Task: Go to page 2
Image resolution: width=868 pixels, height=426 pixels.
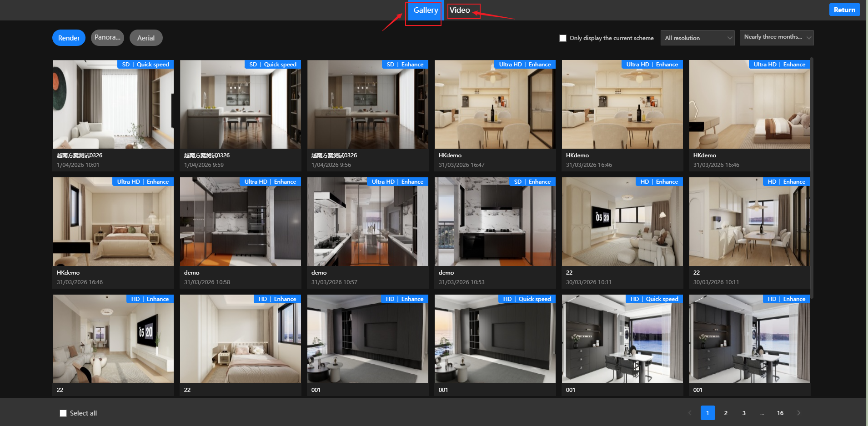Action: click(x=726, y=413)
